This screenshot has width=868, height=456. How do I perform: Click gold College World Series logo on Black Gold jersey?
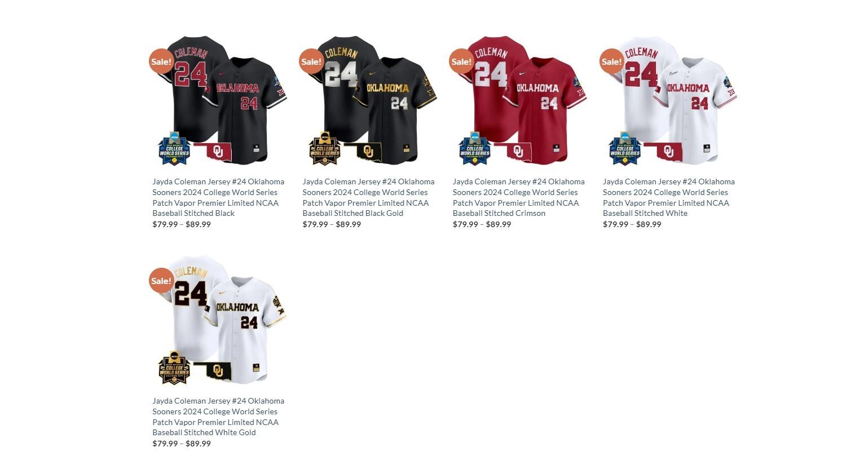(324, 148)
